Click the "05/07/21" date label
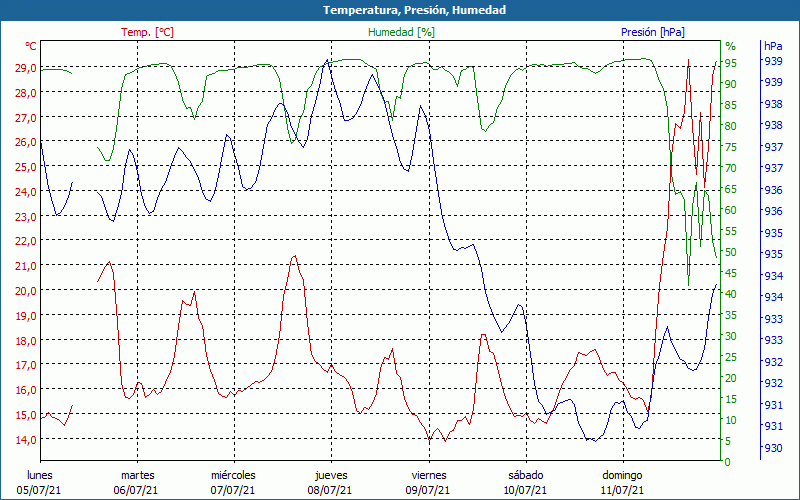 point(39,491)
